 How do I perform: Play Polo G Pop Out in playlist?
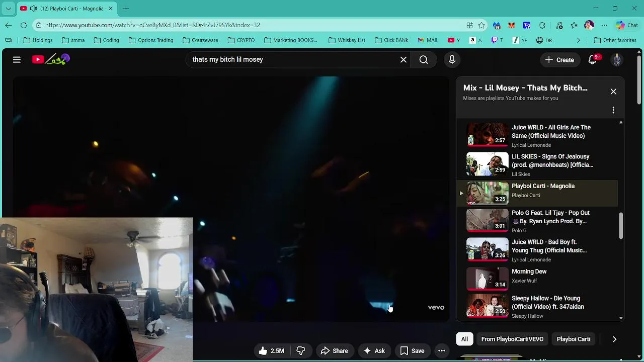pyautogui.click(x=537, y=221)
